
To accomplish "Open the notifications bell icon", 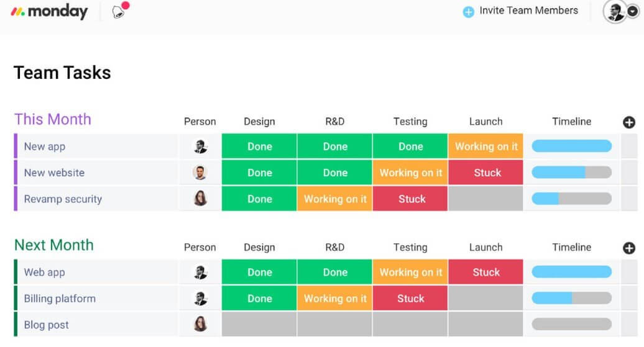I will tap(119, 12).
